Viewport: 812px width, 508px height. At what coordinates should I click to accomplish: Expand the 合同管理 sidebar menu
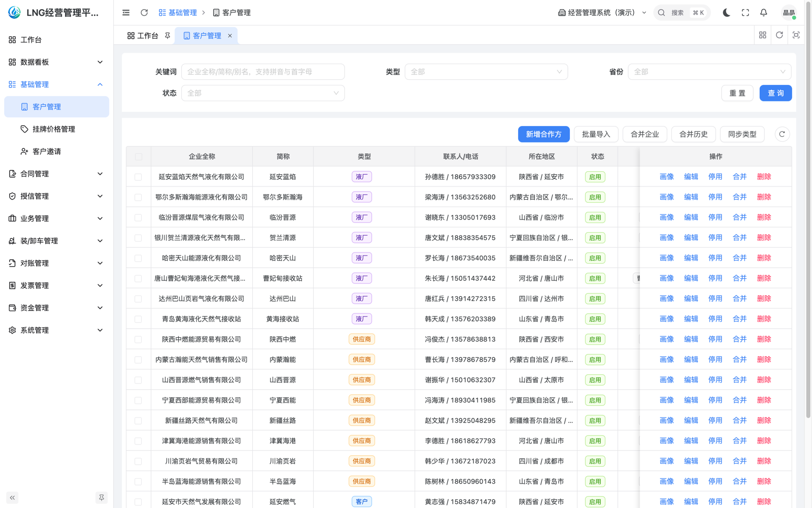tap(56, 174)
